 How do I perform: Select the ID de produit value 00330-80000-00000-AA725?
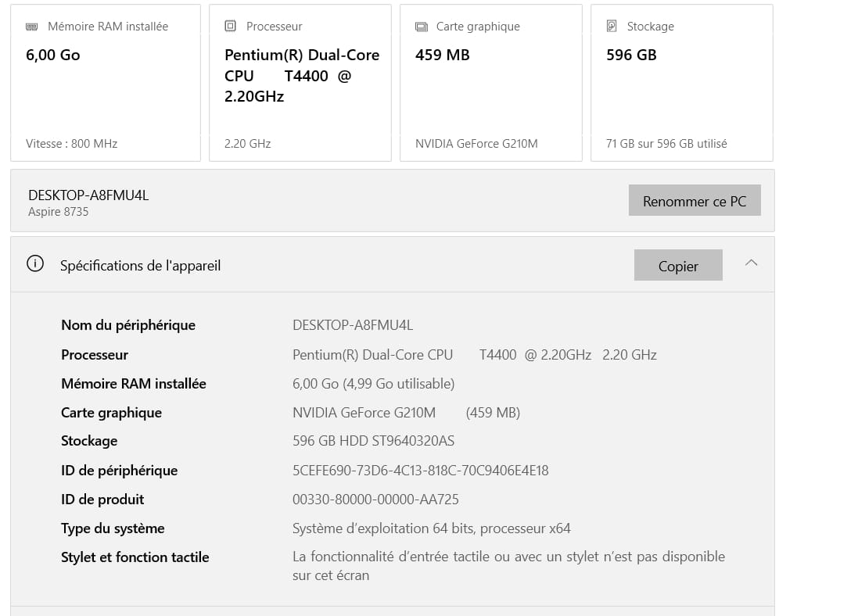pyautogui.click(x=375, y=500)
